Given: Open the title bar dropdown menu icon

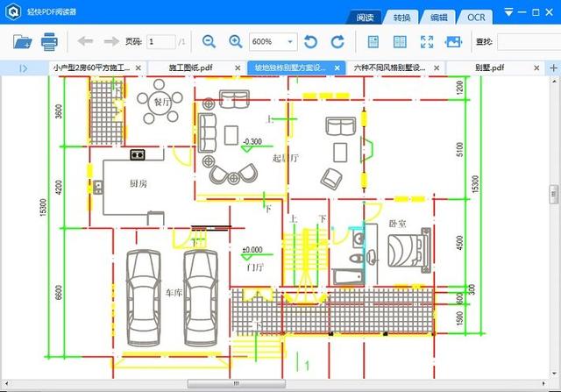Looking at the screenshot, I should tap(508, 12).
